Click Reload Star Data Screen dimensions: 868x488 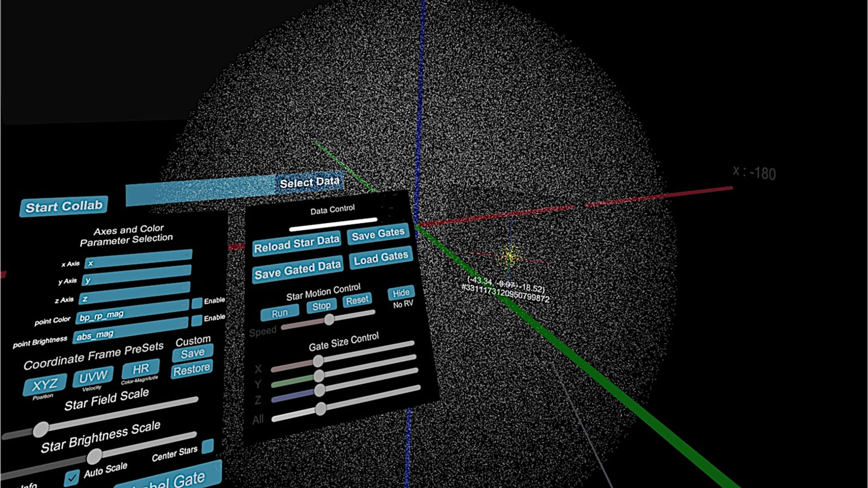(297, 244)
